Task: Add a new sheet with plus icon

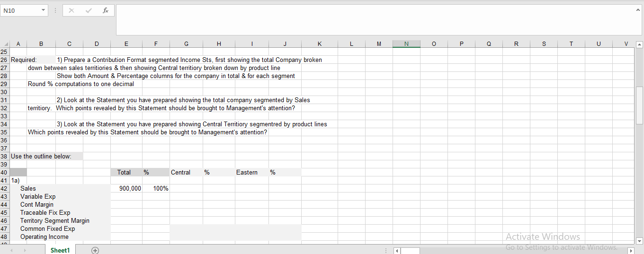Action: (x=95, y=250)
